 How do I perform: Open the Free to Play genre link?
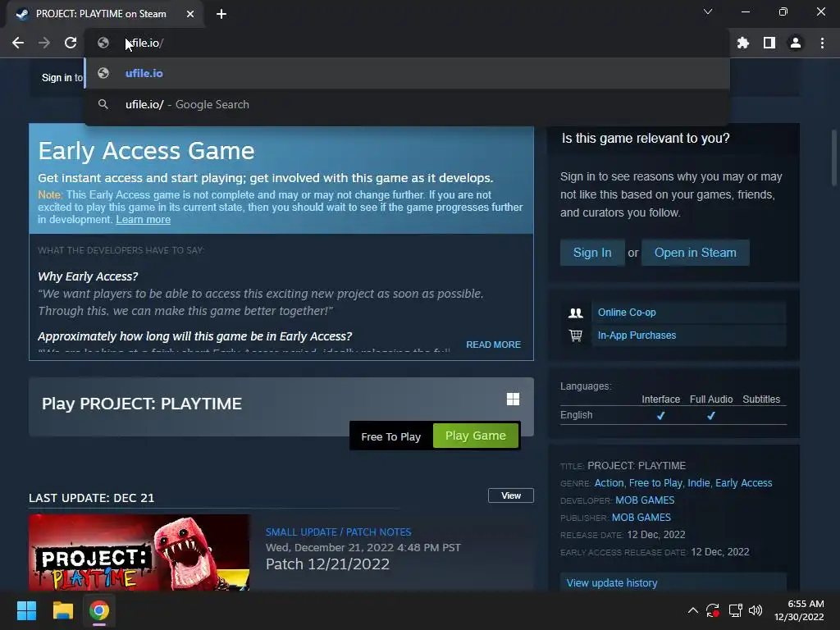[x=655, y=482]
